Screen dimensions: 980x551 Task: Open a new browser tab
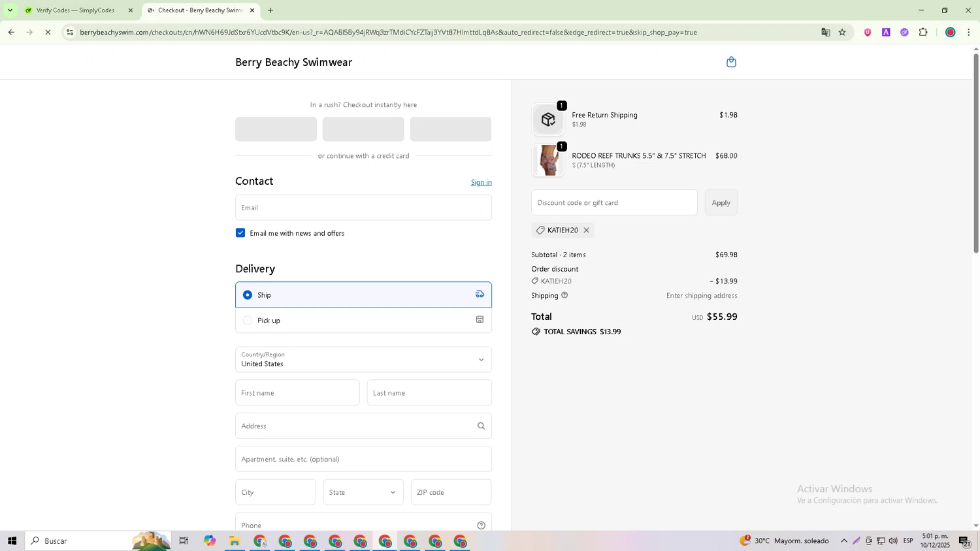[x=270, y=10]
